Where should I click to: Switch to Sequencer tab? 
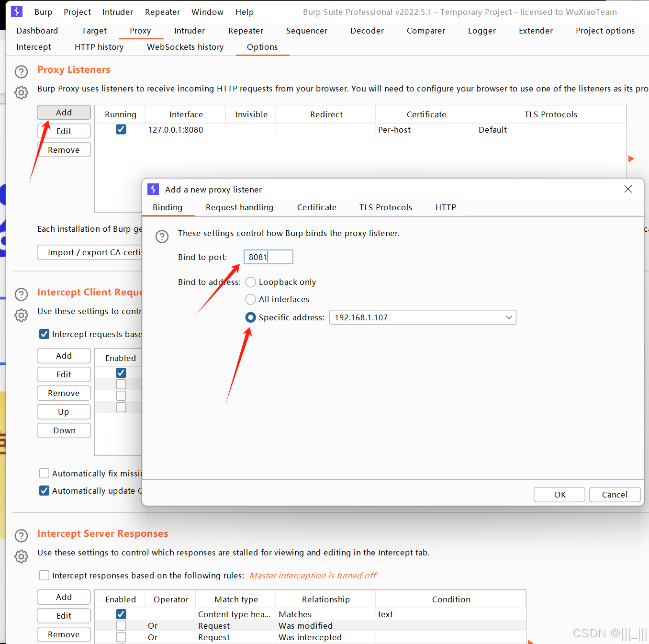pos(307,31)
